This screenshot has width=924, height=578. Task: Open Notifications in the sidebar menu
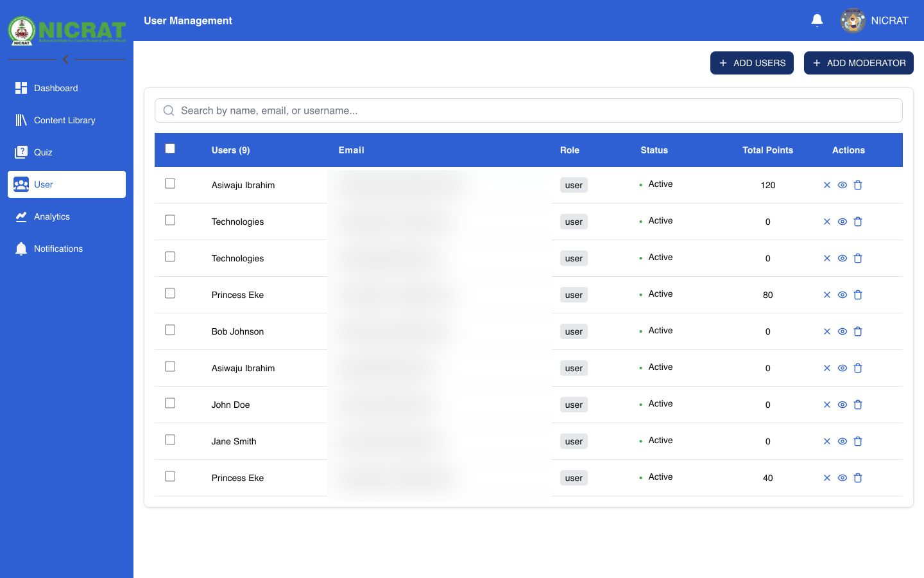tap(67, 249)
